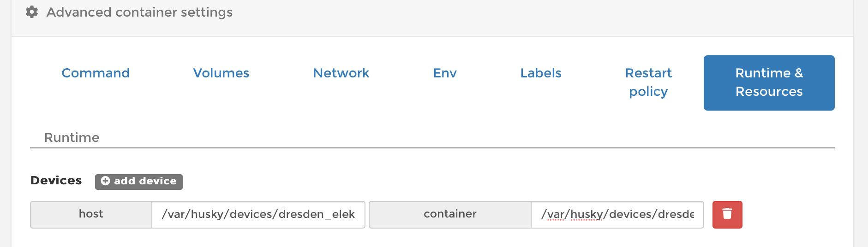868x247 pixels.
Task: Click the host label addon
Action: (x=91, y=214)
